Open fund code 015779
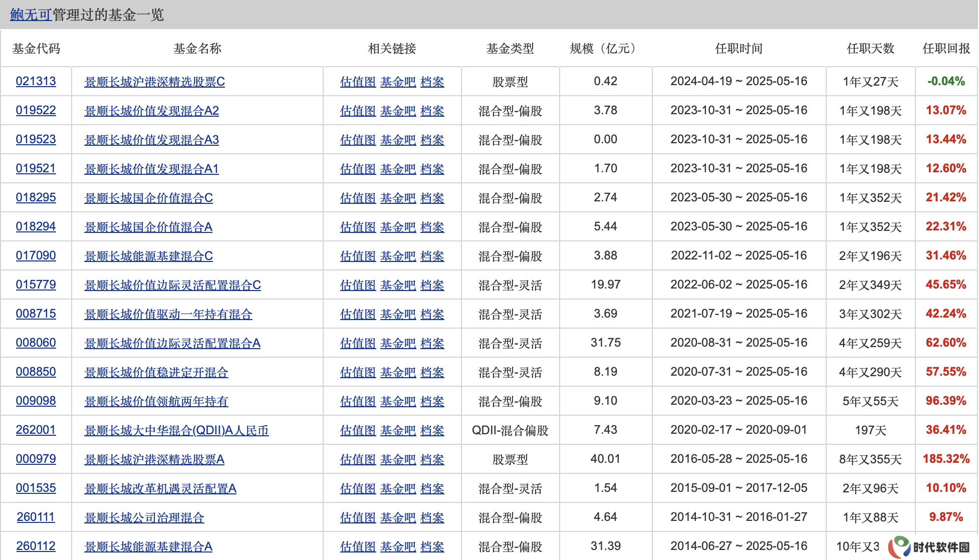 pyautogui.click(x=36, y=285)
